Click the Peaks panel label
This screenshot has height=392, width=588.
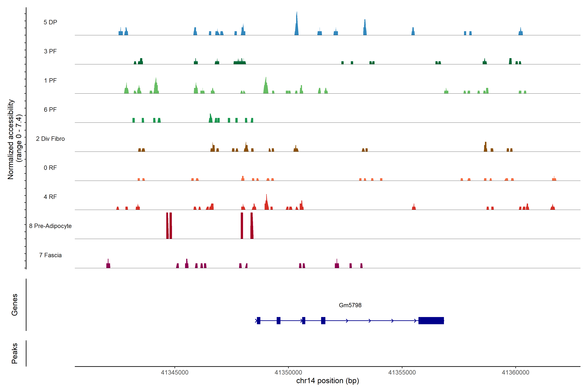pyautogui.click(x=15, y=353)
